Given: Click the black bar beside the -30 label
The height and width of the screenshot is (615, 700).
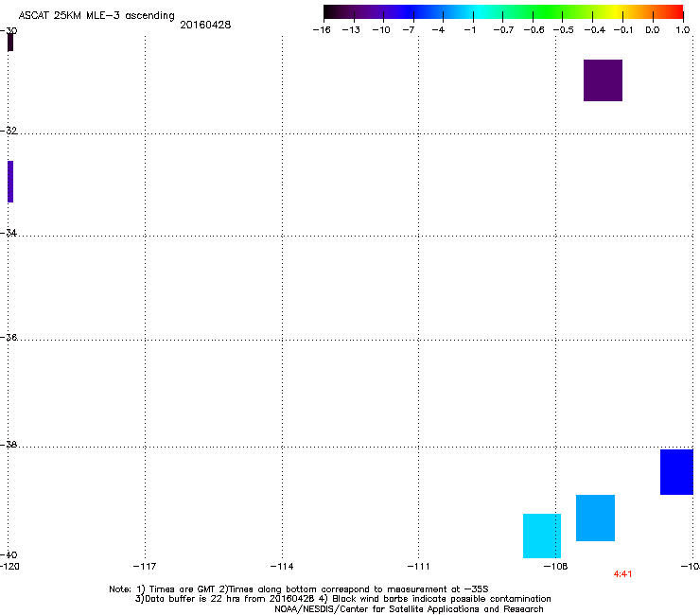Looking at the screenshot, I should click(10, 42).
